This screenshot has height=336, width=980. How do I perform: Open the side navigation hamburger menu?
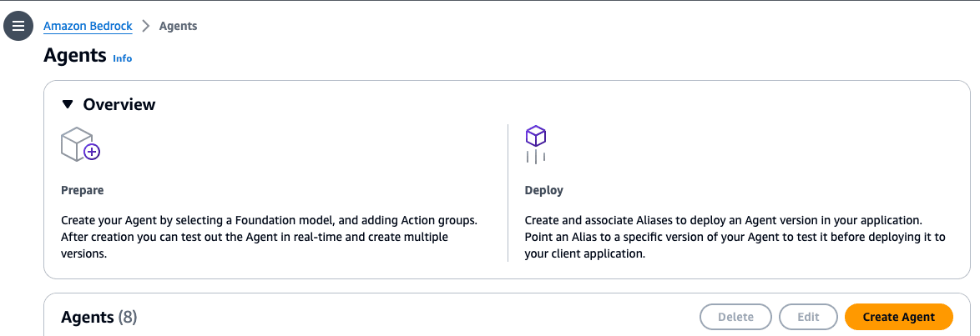tap(18, 26)
